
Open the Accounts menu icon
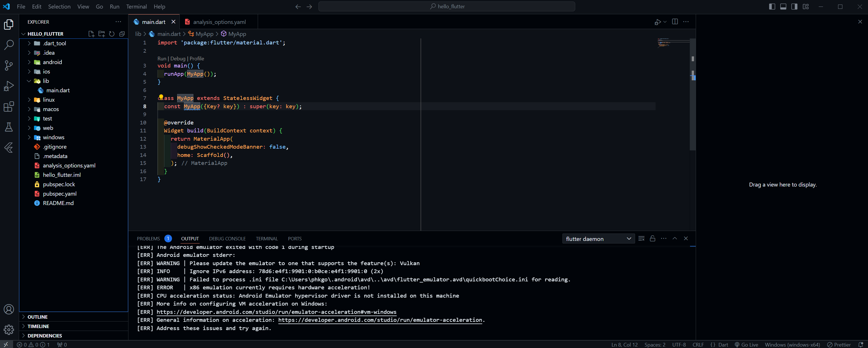coord(9,309)
